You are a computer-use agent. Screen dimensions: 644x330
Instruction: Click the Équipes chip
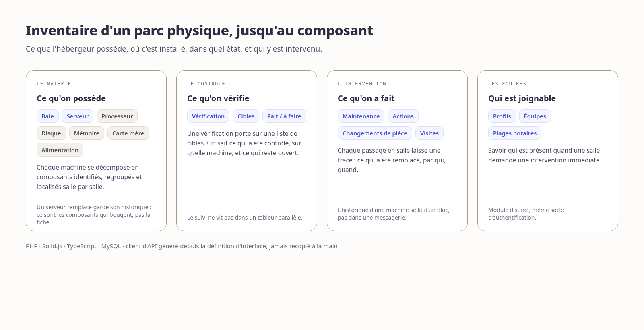click(x=535, y=116)
